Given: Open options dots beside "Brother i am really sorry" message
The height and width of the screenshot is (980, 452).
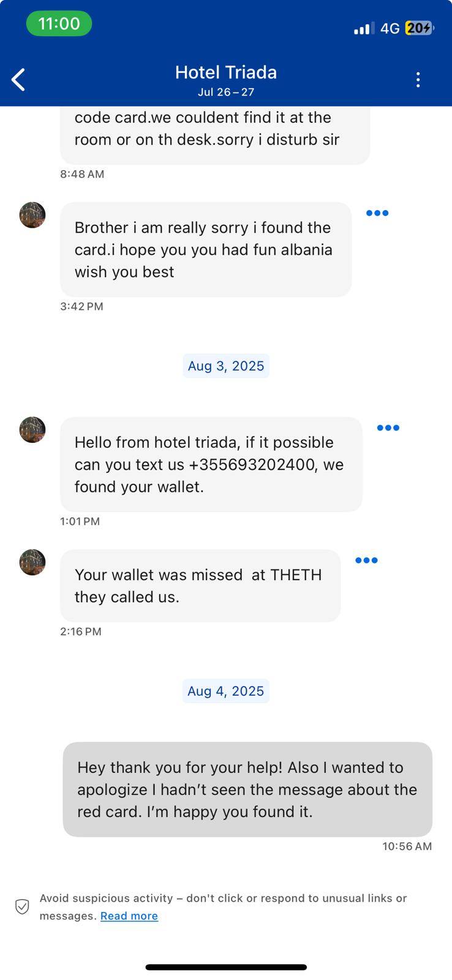Looking at the screenshot, I should (377, 213).
